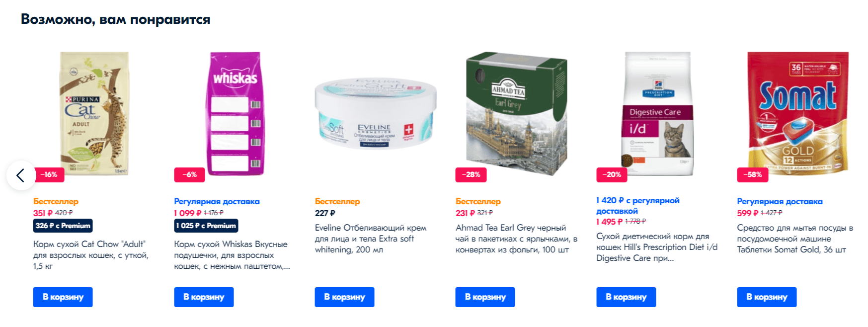868x327 pixels.
Task: Add Hill's Prescription Diet to cart
Action: (x=626, y=297)
